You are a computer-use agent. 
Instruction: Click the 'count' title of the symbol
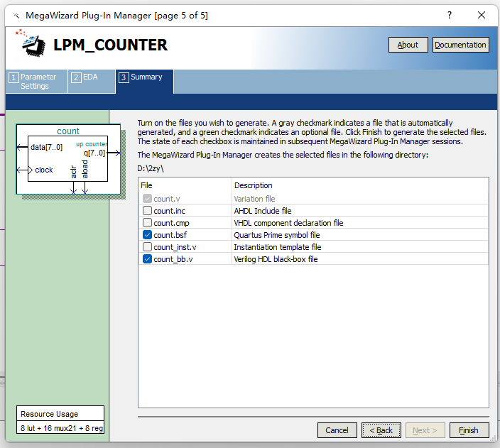point(68,131)
